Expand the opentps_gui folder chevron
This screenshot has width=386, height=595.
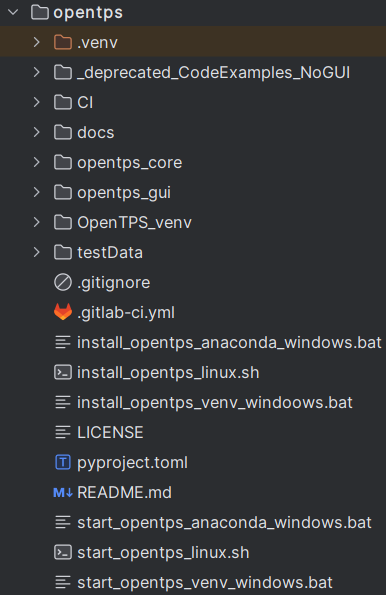(x=36, y=192)
